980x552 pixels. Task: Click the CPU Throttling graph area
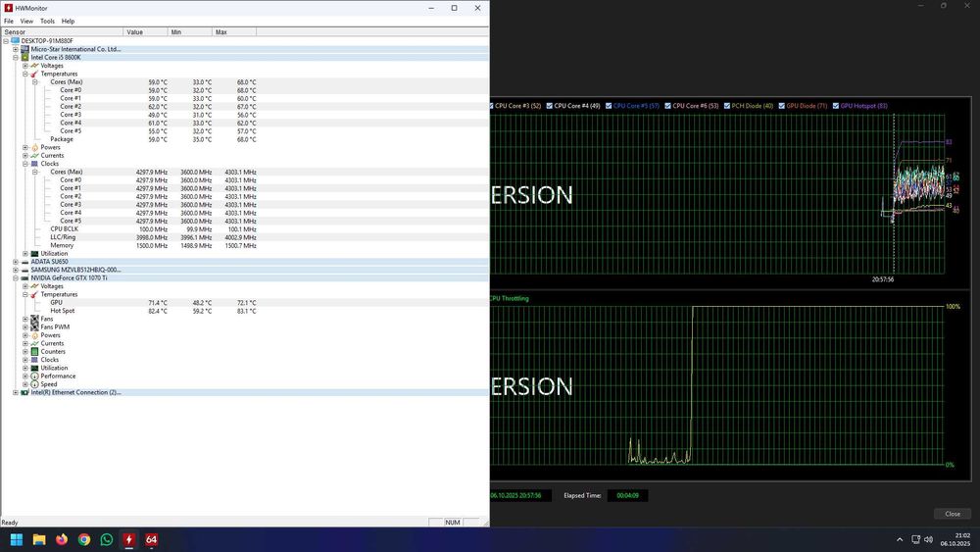pyautogui.click(x=717, y=385)
